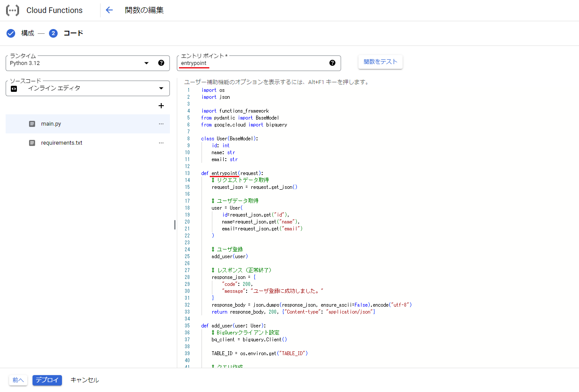
Task: Click the 関数をテスト button
Action: coord(381,62)
